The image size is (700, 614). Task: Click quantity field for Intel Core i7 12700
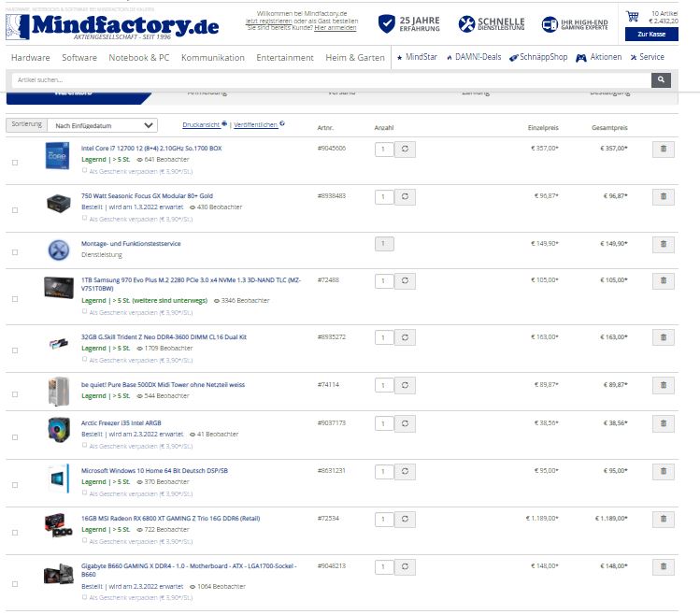coord(384,150)
